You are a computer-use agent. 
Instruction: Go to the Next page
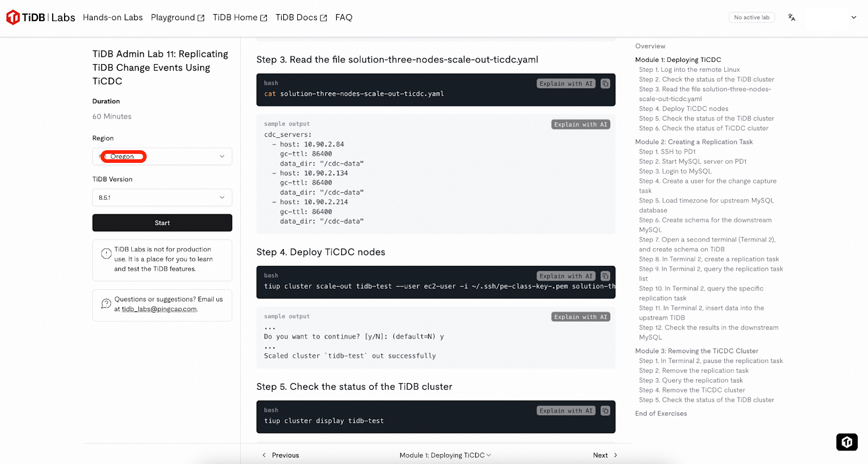604,455
